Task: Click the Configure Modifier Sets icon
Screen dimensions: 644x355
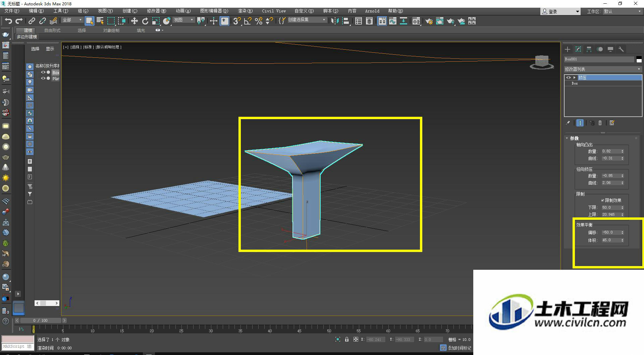Action: pyautogui.click(x=612, y=123)
